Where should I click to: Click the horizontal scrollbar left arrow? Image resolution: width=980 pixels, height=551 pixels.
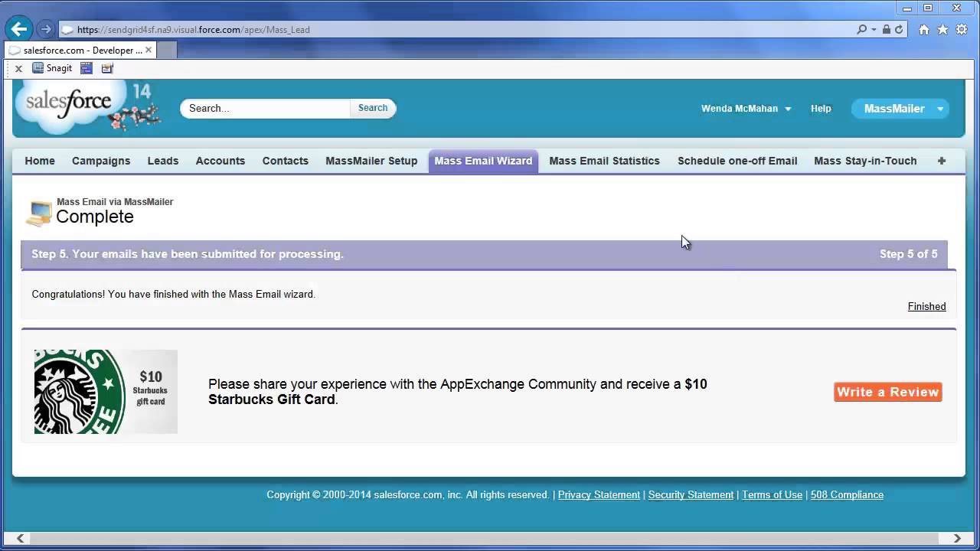(x=21, y=538)
